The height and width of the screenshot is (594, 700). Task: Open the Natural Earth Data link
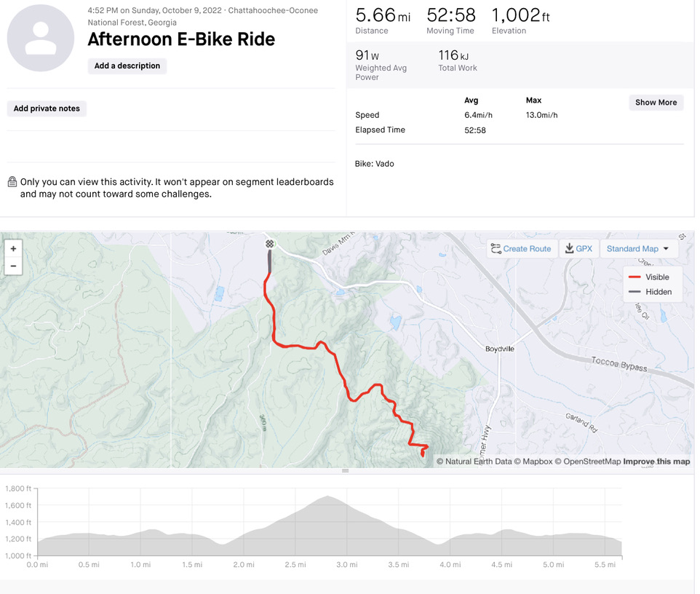(478, 462)
